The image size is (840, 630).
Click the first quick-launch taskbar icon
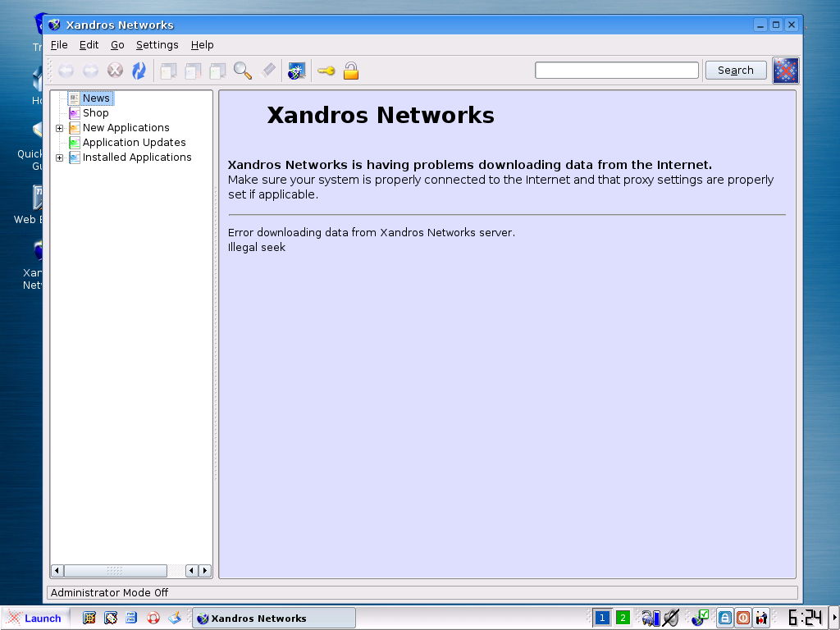pos(89,619)
